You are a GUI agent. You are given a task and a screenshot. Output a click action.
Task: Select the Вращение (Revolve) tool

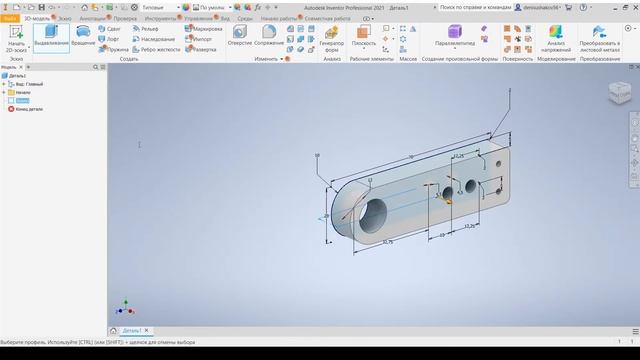coord(83,36)
